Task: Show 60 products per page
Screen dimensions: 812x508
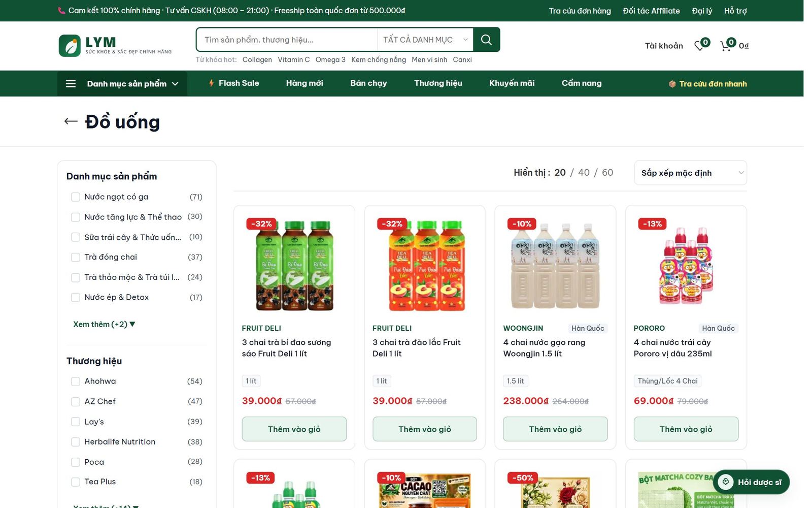Action: coord(607,173)
